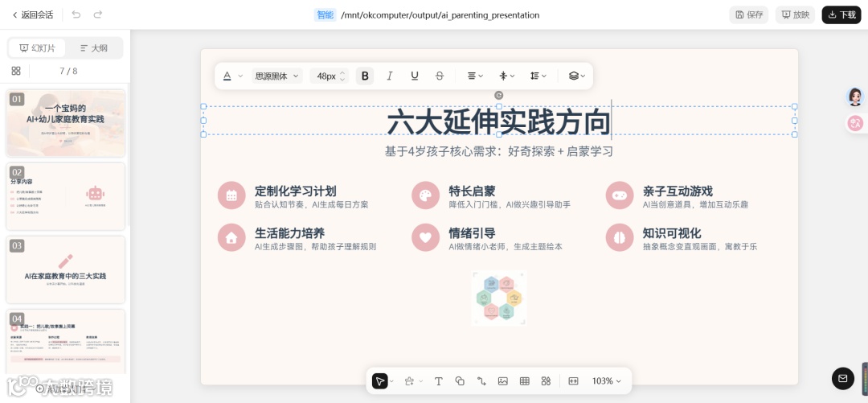Select the text tool in bottom toolbar
Viewport: 868px width, 403px height.
(439, 380)
